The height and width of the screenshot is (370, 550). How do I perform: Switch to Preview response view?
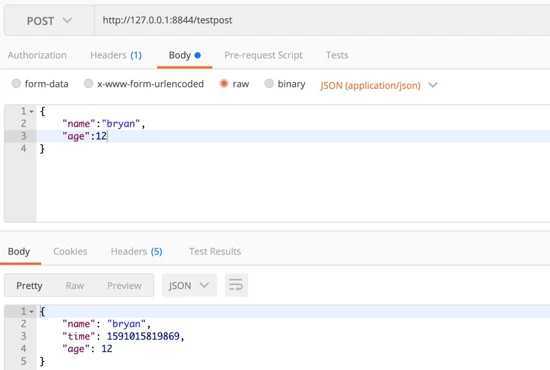point(125,286)
